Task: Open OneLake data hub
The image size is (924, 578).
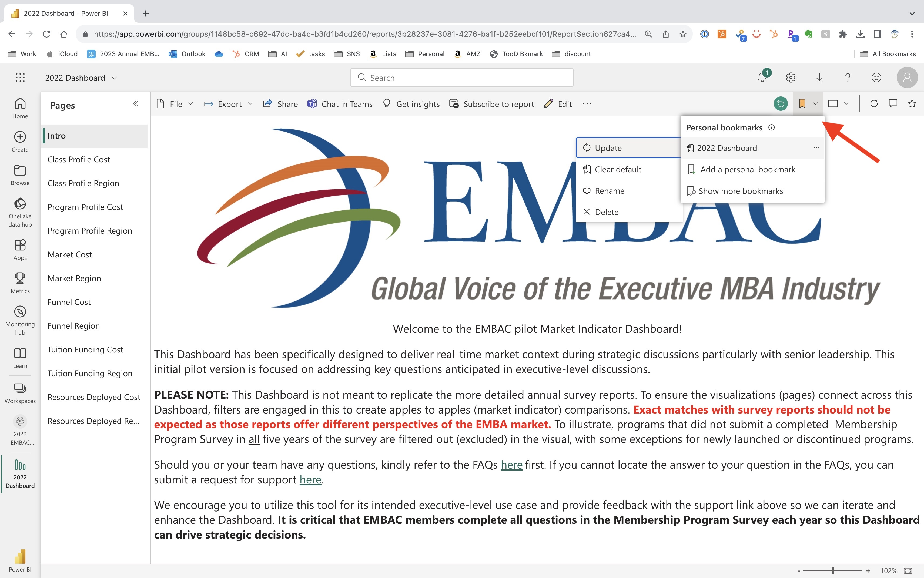Action: [20, 212]
